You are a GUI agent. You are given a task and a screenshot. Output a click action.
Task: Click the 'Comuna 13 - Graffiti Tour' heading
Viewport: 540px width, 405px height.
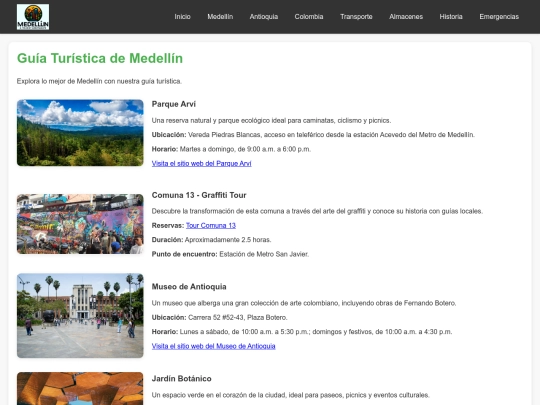(x=199, y=195)
